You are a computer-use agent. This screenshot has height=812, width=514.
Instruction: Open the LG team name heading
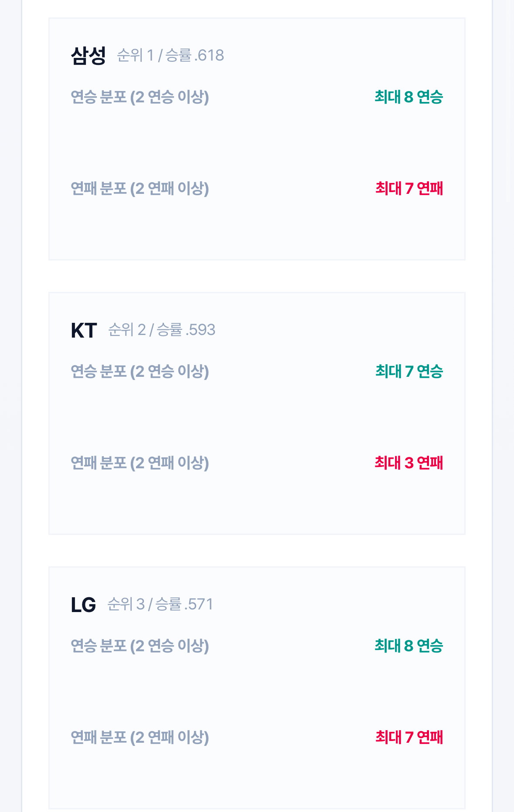click(83, 605)
